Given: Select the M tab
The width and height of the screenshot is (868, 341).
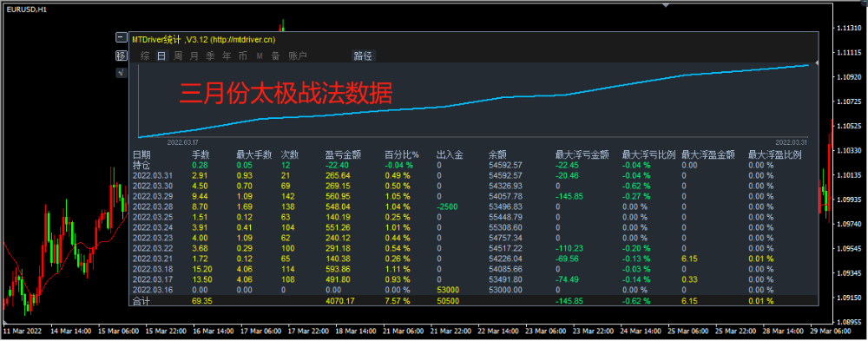Looking at the screenshot, I should [259, 56].
